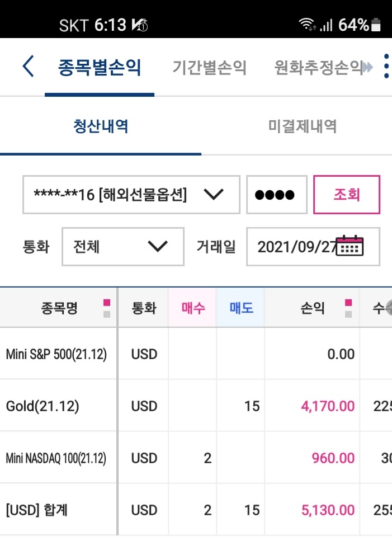Switch to the 미결제내역 tab

coord(302,126)
